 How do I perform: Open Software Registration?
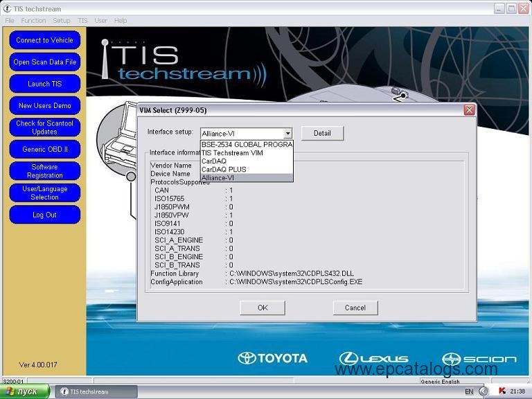tap(44, 171)
